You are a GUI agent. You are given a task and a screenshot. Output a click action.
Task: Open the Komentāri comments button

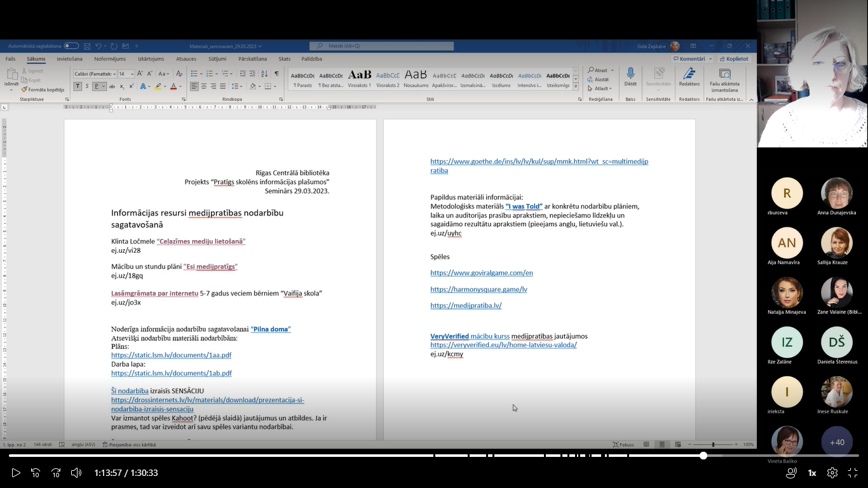[693, 59]
